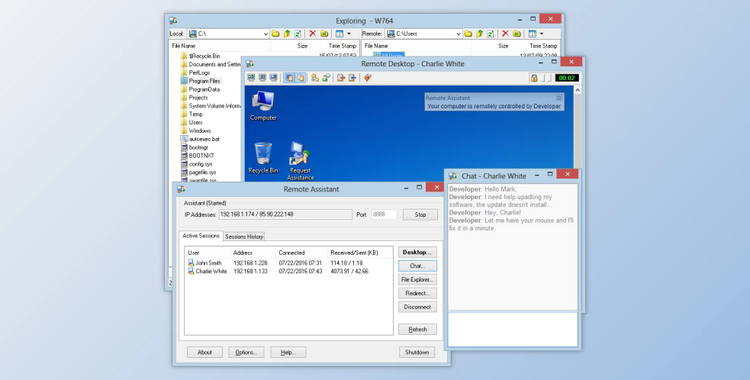Click third monitor icon in Remote Desktop toolbar
This screenshot has width=750, height=380.
point(273,78)
